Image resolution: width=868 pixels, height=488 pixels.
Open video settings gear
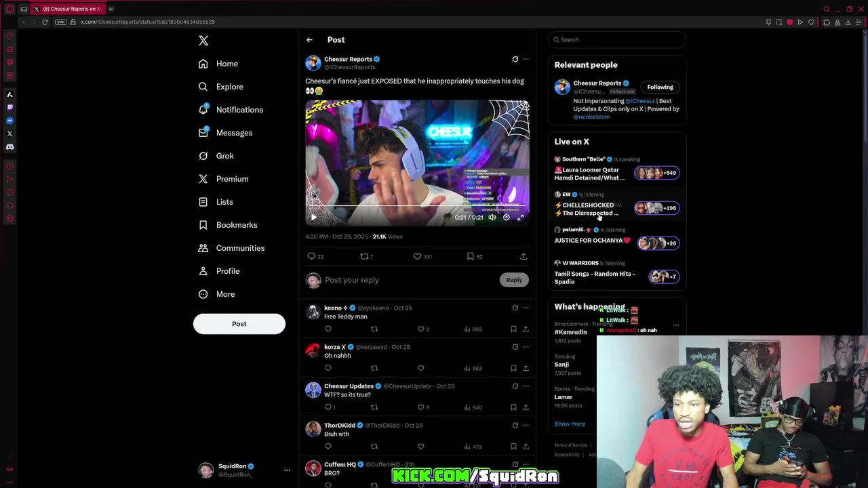[x=506, y=218]
